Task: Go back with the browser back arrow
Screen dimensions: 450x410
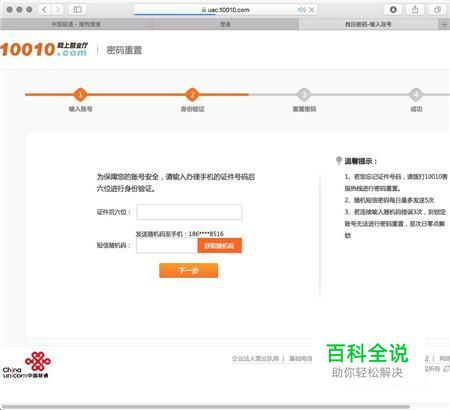Action: pos(44,10)
